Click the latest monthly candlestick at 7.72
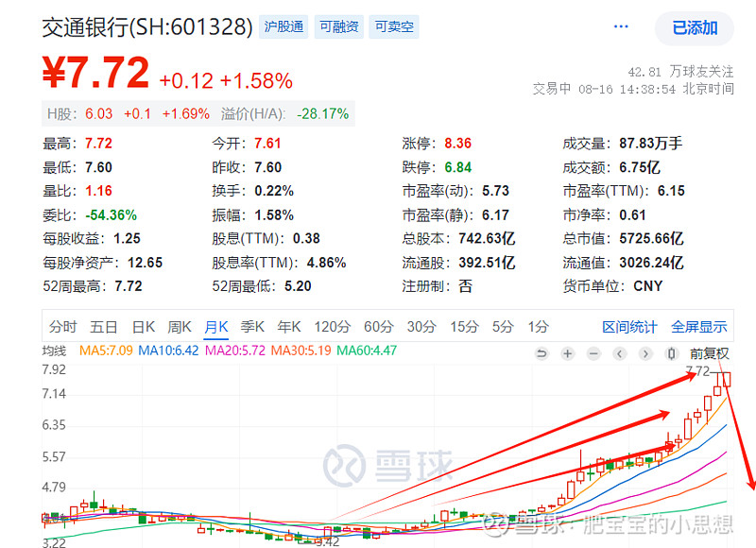Screen dimensions: 756x548 click(x=727, y=379)
